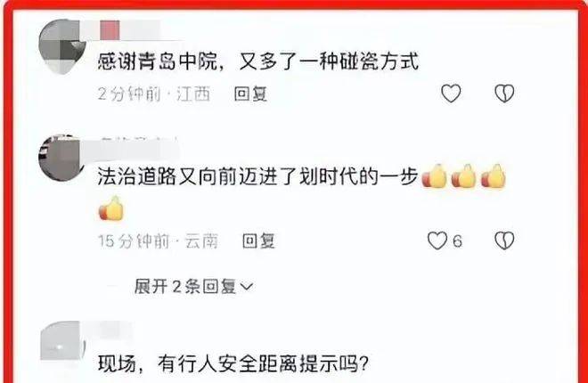Image resolution: width=588 pixels, height=383 pixels.
Task: Open avatar beside the 法治道路 comment
Action: [61, 158]
